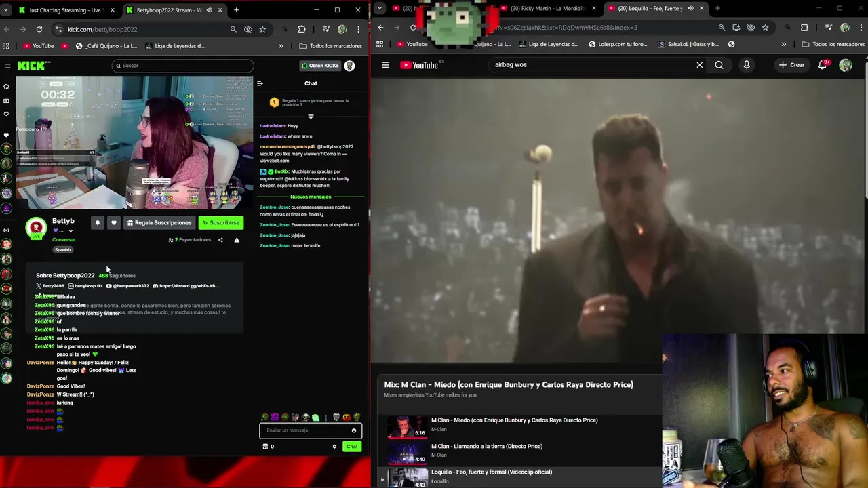Install the YouTube app from address bar
The image size is (868, 488).
(736, 27)
